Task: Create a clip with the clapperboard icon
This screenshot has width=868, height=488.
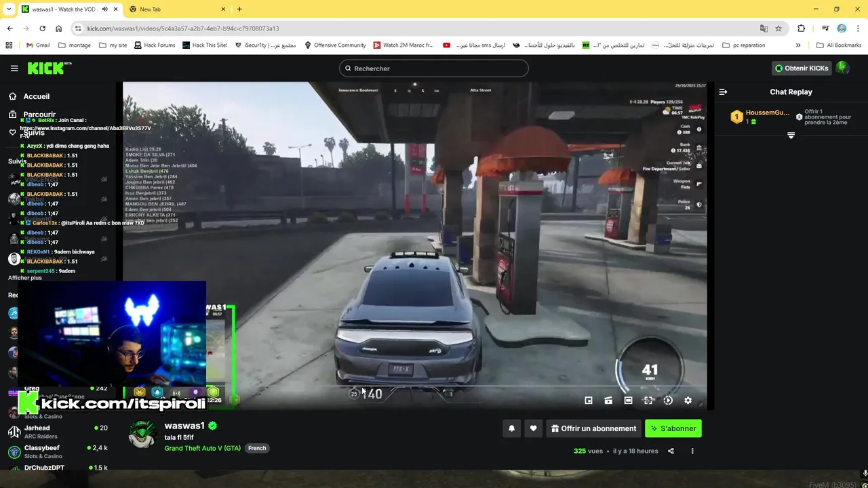Action: (608, 401)
